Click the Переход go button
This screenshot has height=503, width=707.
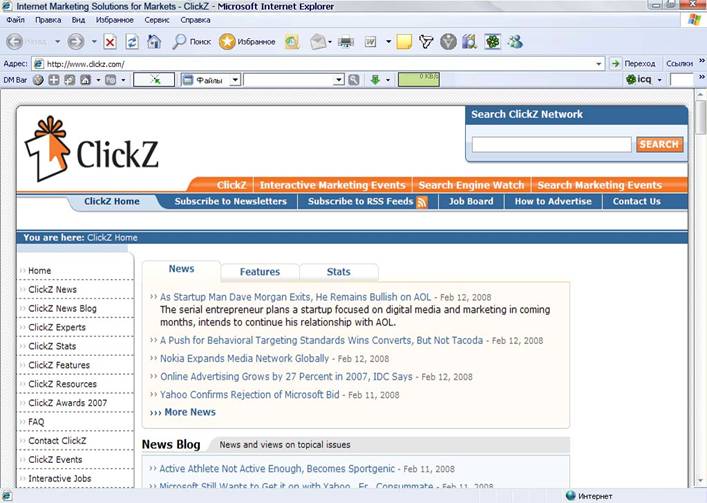pos(634,64)
